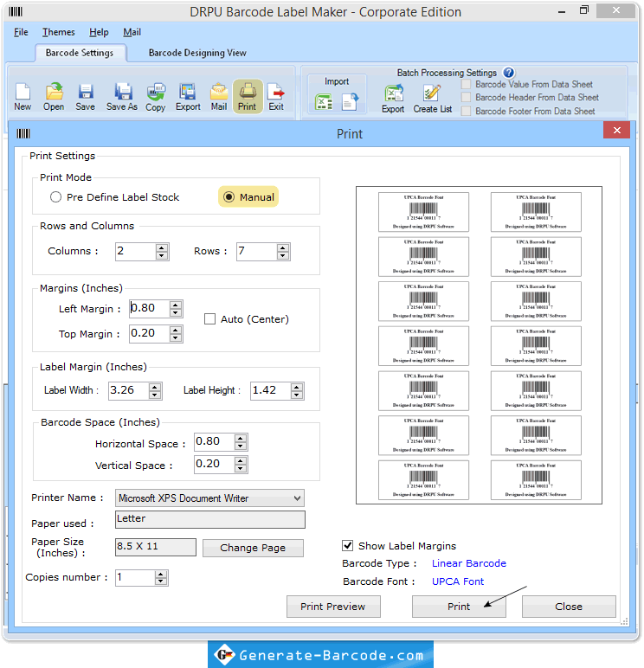This screenshot has width=644, height=668.
Task: Click the Linear Barcode link
Action: point(469,563)
